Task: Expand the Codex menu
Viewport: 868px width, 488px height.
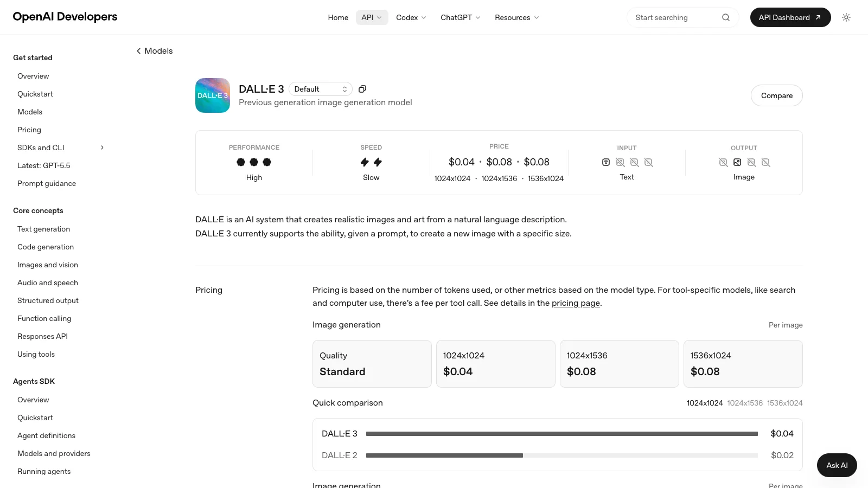Action: click(x=411, y=17)
